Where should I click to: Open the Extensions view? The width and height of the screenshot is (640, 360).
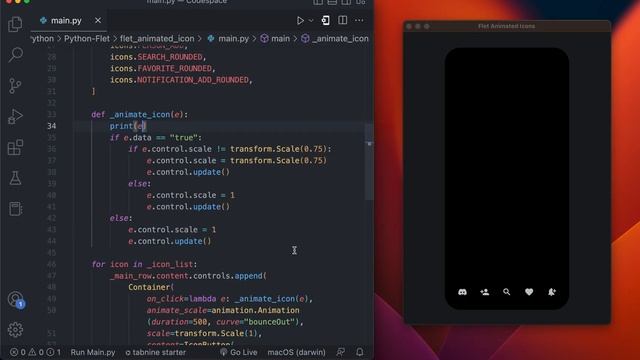[x=15, y=147]
